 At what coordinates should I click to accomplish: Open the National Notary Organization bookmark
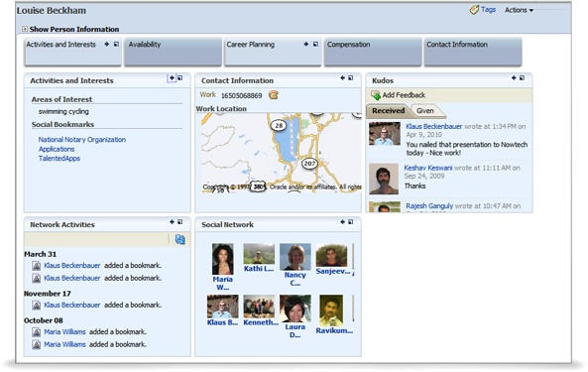pos(81,140)
